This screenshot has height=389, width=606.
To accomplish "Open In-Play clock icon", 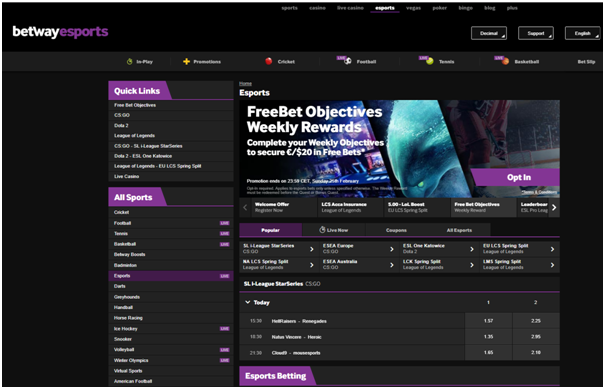I will pyautogui.click(x=129, y=61).
